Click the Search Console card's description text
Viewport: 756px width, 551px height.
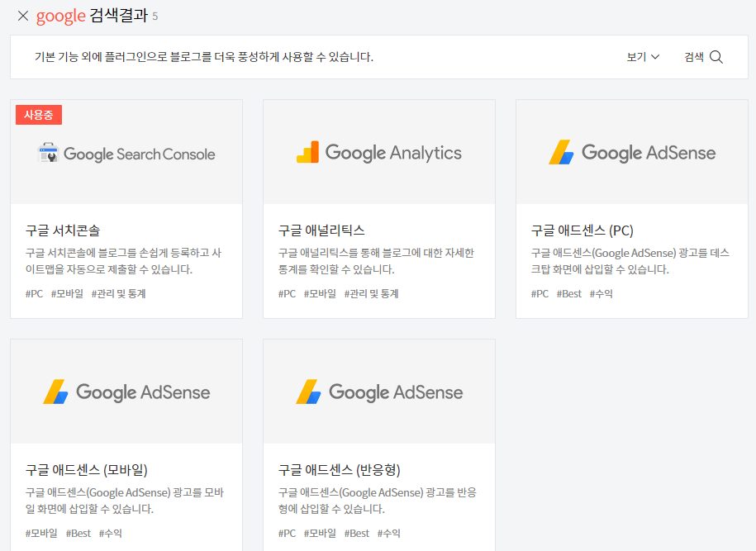(x=123, y=261)
